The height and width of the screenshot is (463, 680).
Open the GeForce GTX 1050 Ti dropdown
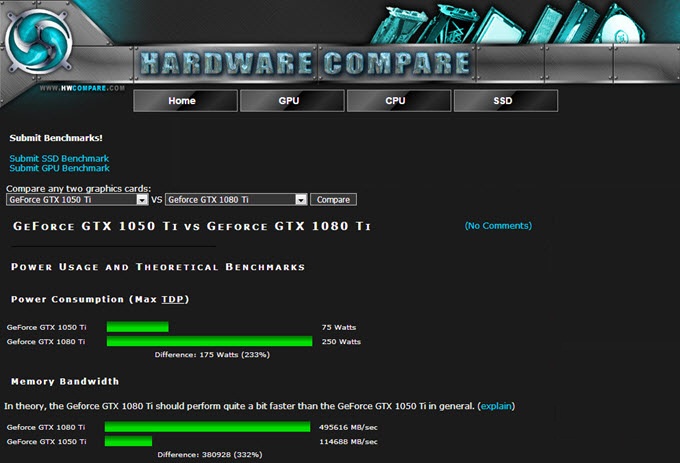click(x=77, y=199)
